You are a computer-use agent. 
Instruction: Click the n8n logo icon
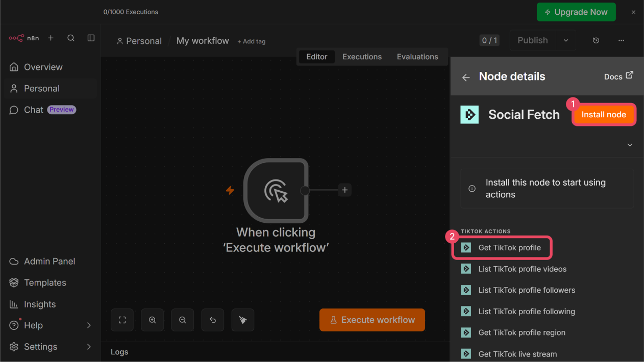coord(16,38)
